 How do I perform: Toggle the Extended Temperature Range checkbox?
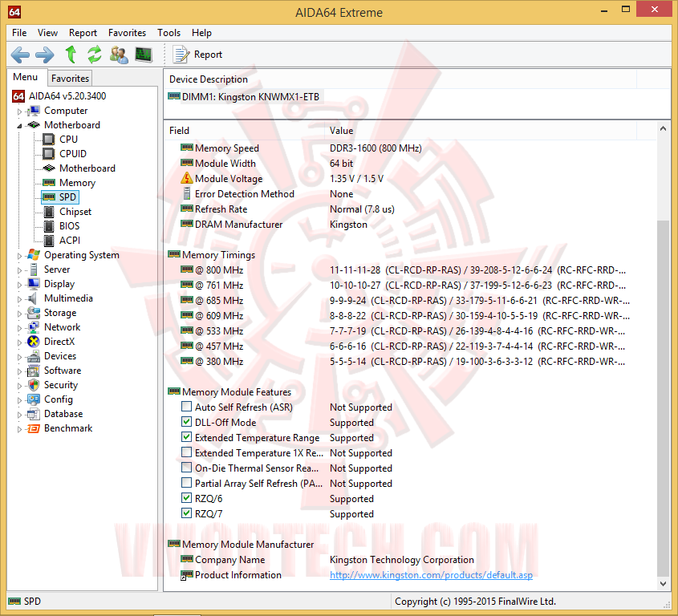coord(186,436)
